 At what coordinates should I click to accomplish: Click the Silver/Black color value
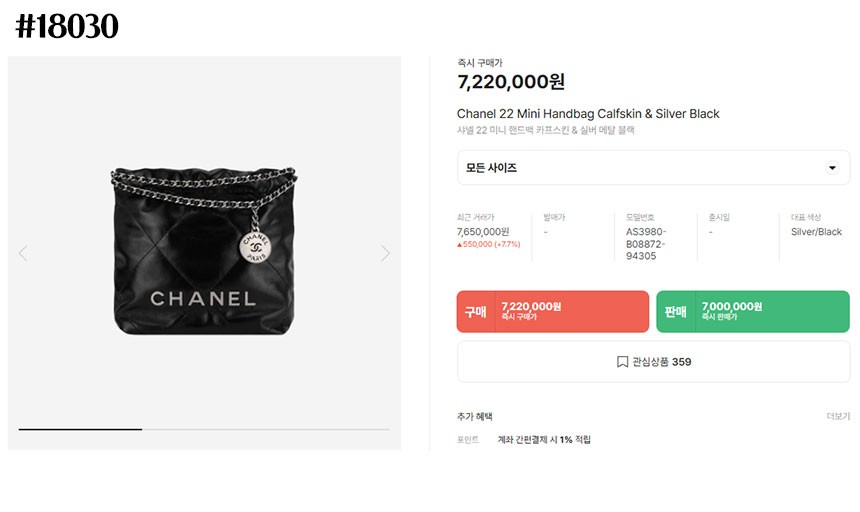[x=816, y=232]
